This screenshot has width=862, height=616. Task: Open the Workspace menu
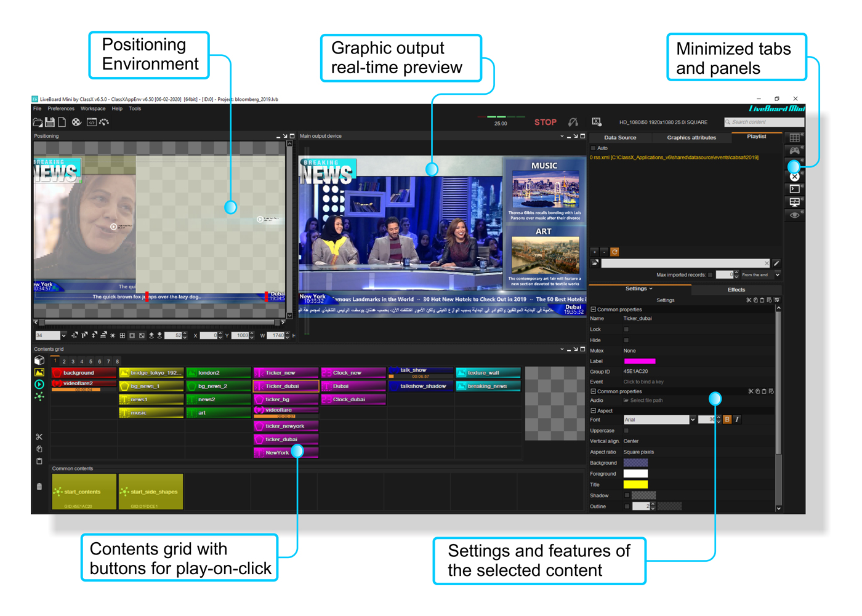[x=93, y=109]
